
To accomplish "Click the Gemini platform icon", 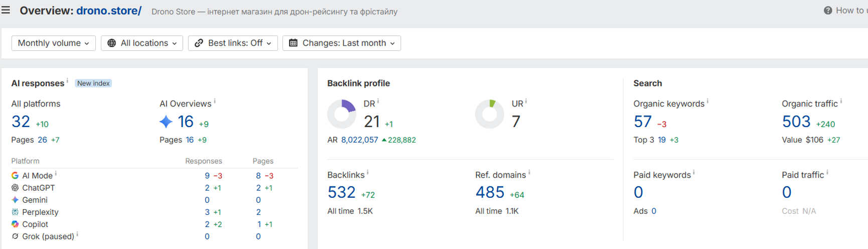I will click(15, 200).
